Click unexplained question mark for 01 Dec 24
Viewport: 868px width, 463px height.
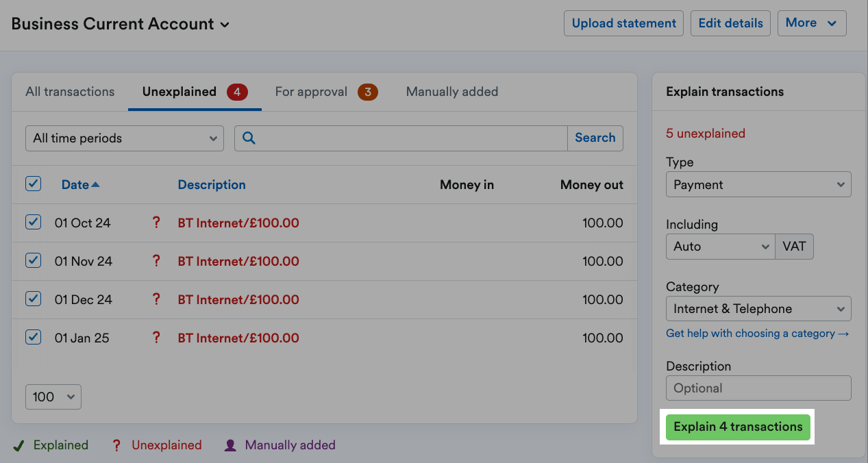pos(156,299)
